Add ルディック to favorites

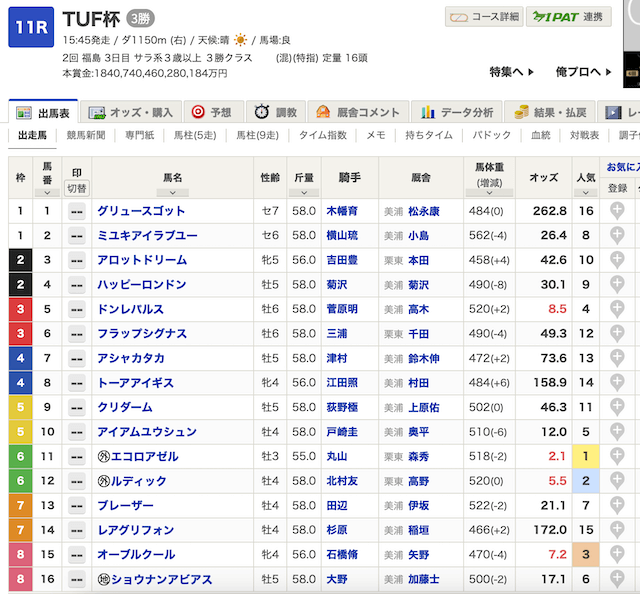click(617, 481)
